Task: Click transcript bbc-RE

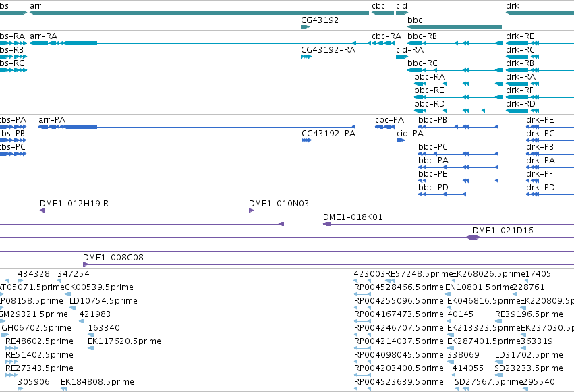Action: (458, 97)
